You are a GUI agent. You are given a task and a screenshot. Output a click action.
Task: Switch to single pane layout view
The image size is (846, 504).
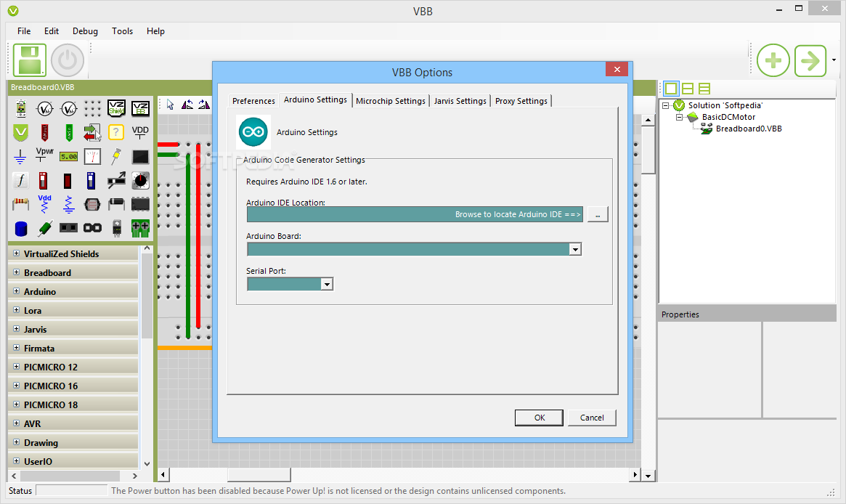(671, 89)
